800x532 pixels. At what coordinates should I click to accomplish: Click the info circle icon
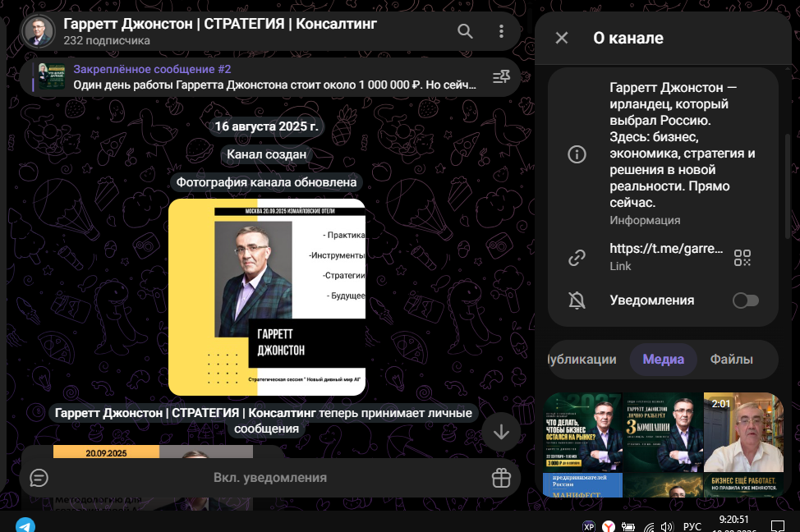[577, 154]
